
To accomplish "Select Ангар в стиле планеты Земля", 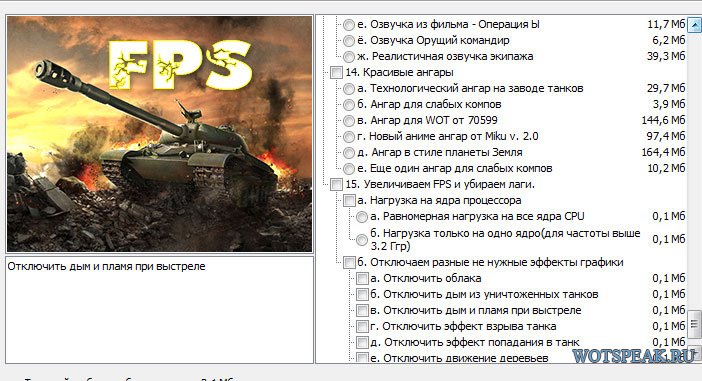I will [349, 153].
